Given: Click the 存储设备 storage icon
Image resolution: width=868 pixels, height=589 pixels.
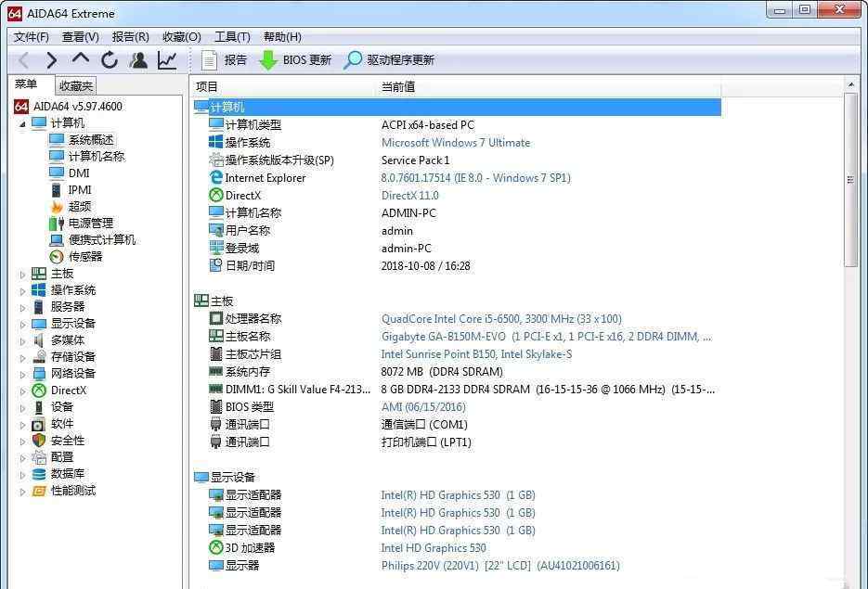Looking at the screenshot, I should (39, 357).
